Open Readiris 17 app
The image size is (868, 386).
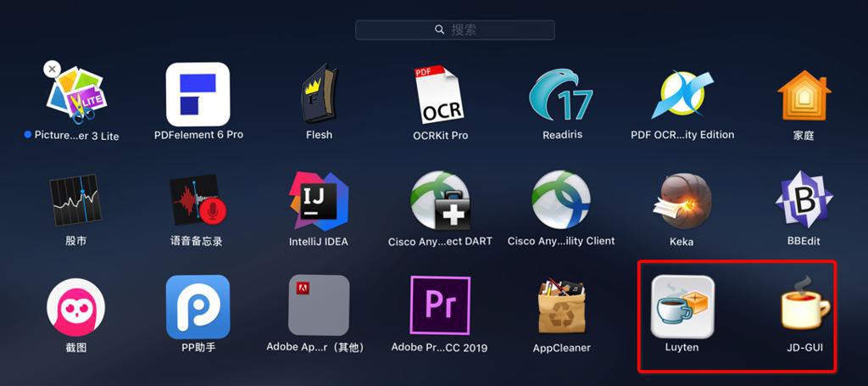tap(561, 93)
